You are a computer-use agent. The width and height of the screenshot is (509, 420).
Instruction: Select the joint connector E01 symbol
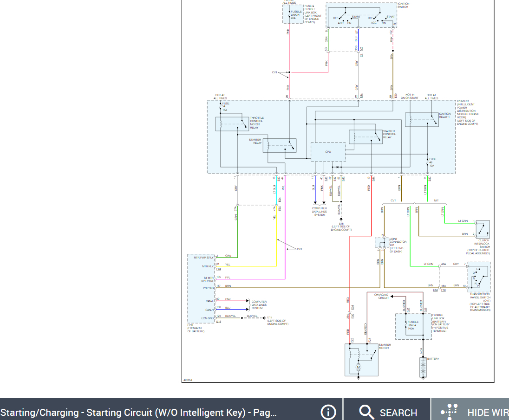click(x=382, y=243)
